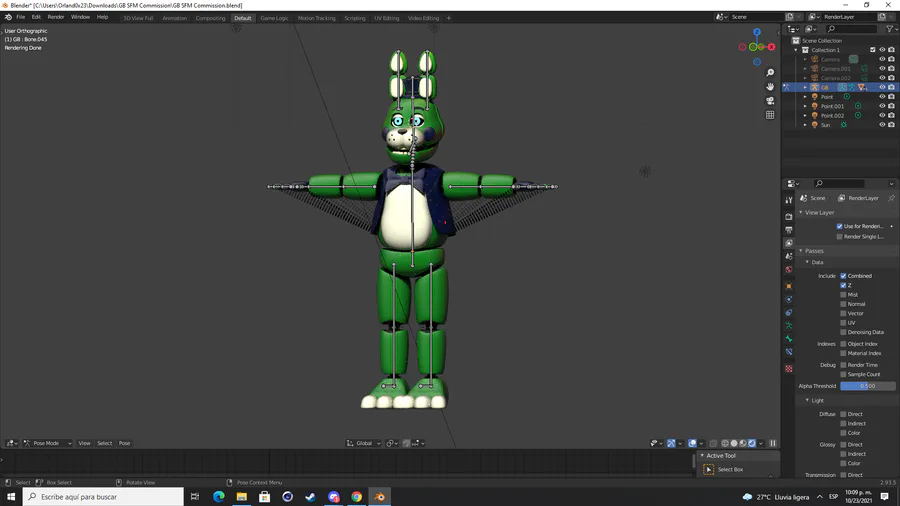Switch to the Scripting workspace tab
Image resolution: width=900 pixels, height=506 pixels.
(355, 18)
